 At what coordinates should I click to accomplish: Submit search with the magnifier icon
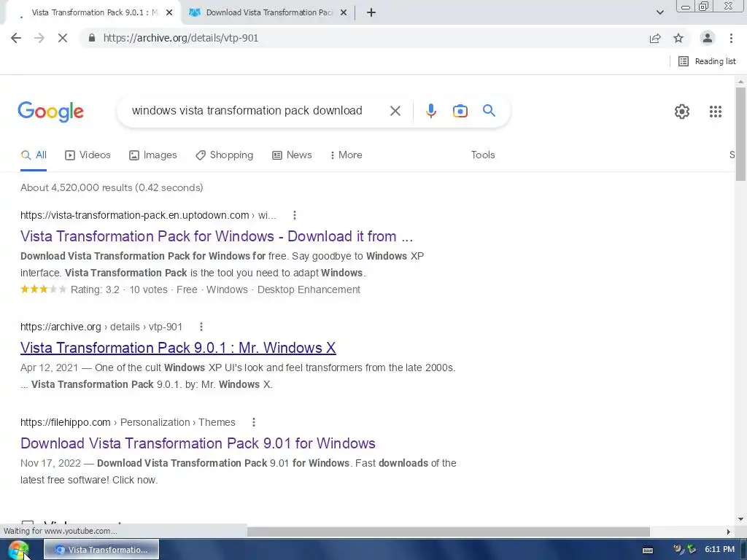(x=489, y=111)
